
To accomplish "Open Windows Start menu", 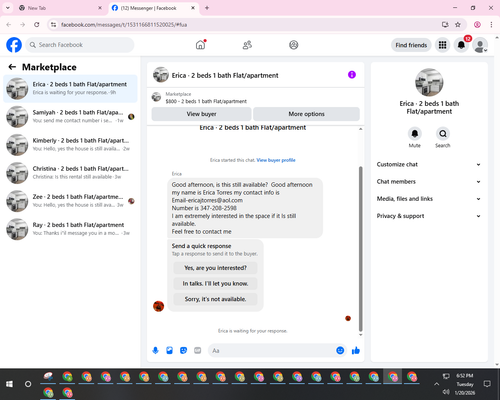I will (9, 384).
